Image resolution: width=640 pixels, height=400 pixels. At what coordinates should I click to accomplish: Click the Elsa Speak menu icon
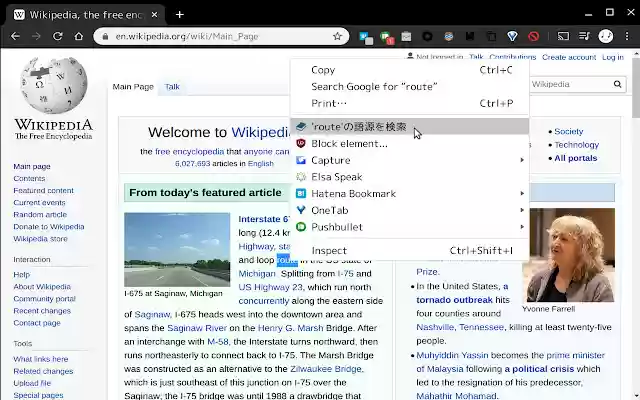[x=301, y=177]
